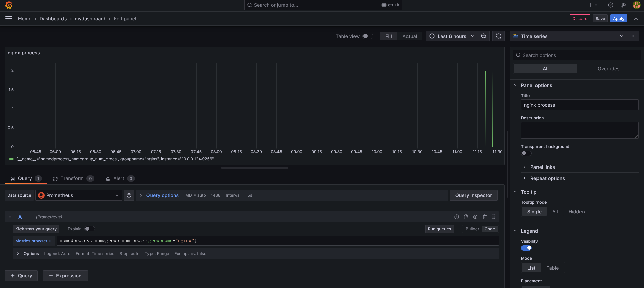Viewport: 644px width, 288px height.
Task: Refresh the dashboard panel
Action: coord(499,36)
